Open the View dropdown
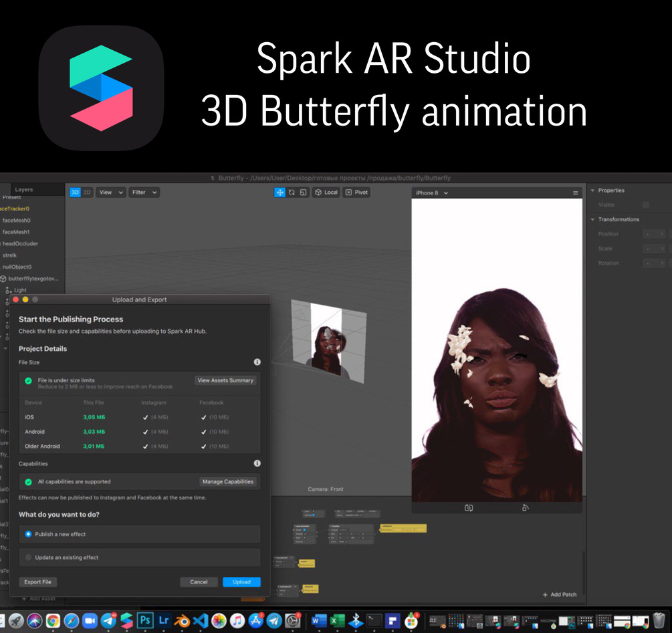This screenshot has width=672, height=633. [111, 193]
